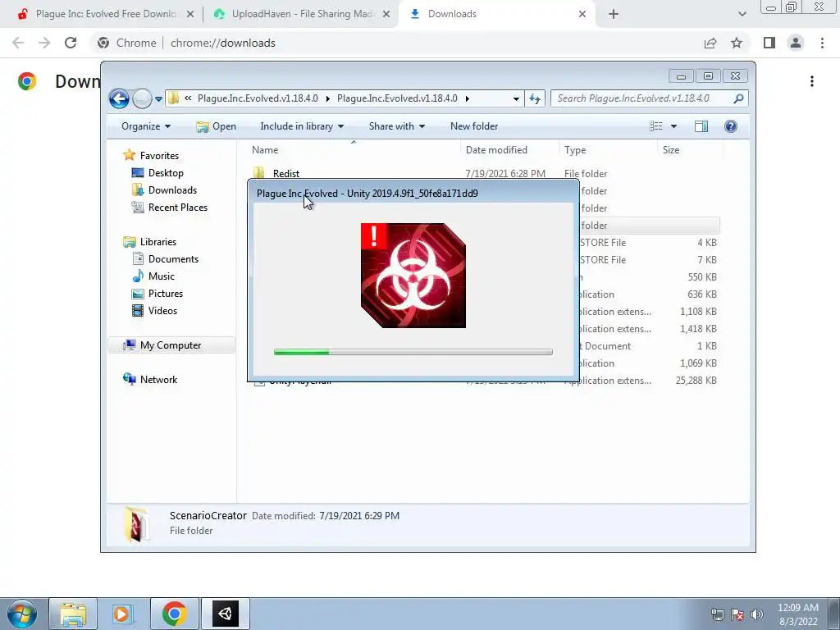This screenshot has width=840, height=630.
Task: Open the Action Center flag tray icon
Action: pyautogui.click(x=737, y=614)
